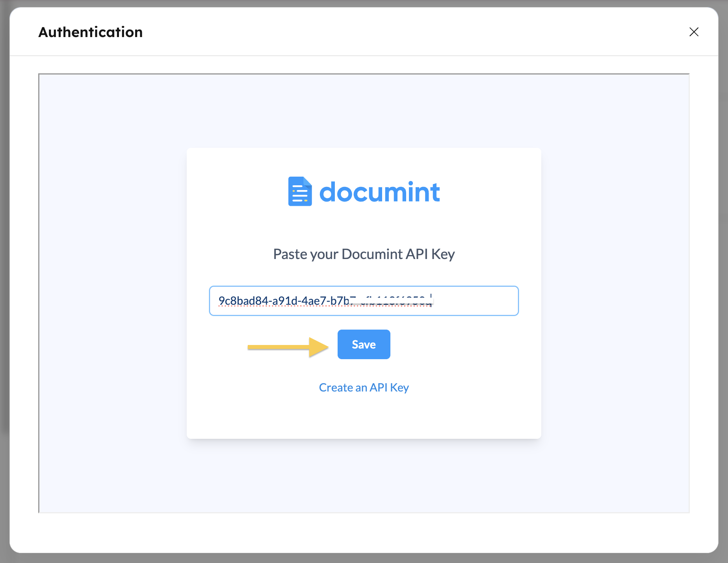Focus the Documint API key input field

pyautogui.click(x=364, y=301)
